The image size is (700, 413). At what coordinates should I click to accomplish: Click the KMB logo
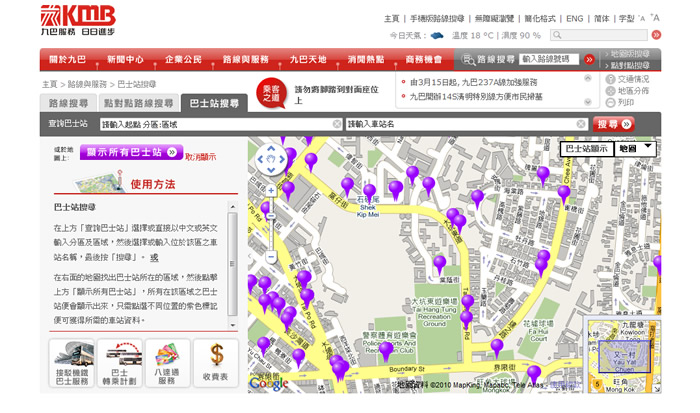(78, 20)
